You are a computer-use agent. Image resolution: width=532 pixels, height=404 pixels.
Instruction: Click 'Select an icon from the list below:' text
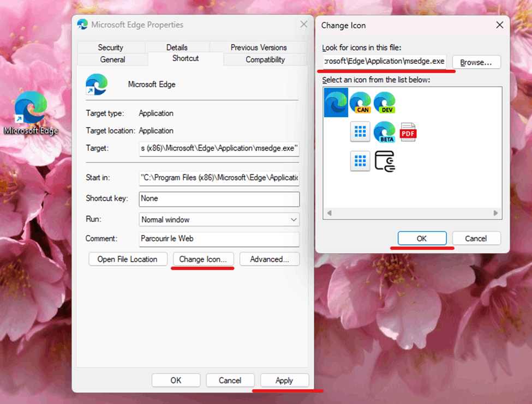376,80
